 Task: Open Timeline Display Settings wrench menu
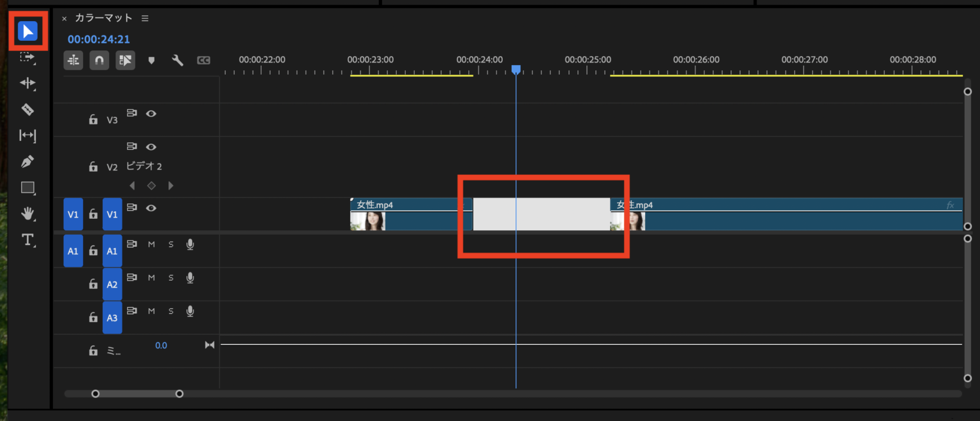177,60
